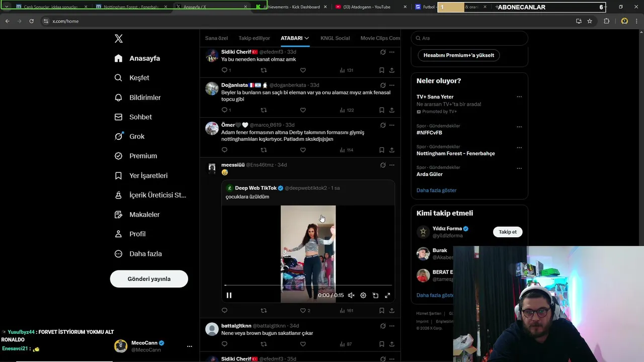Open video settings gear
This screenshot has height=362, width=644.
[x=363, y=296]
